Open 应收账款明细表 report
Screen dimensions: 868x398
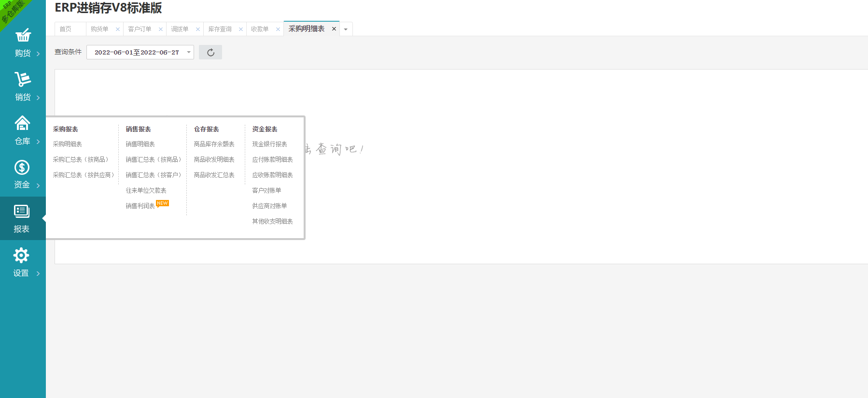pyautogui.click(x=273, y=175)
